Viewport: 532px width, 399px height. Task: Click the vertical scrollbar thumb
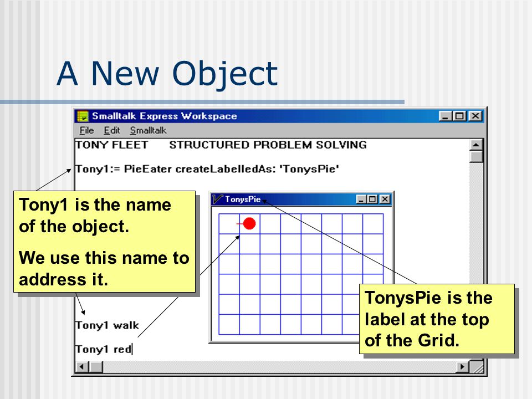click(476, 157)
